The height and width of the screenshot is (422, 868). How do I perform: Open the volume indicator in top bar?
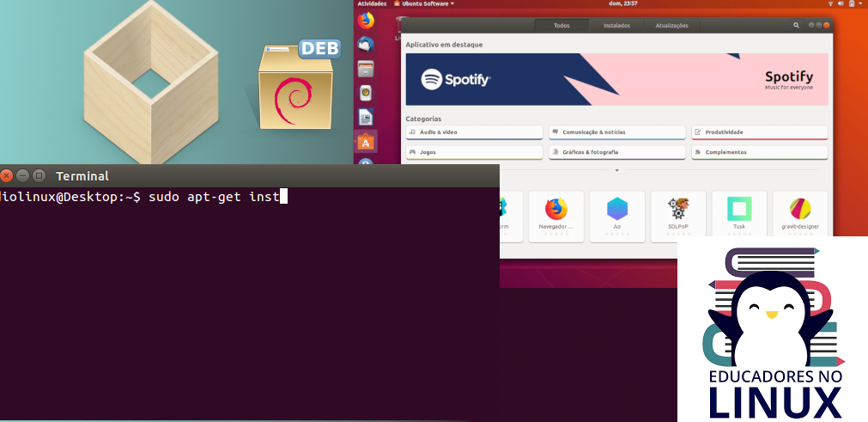841,3
